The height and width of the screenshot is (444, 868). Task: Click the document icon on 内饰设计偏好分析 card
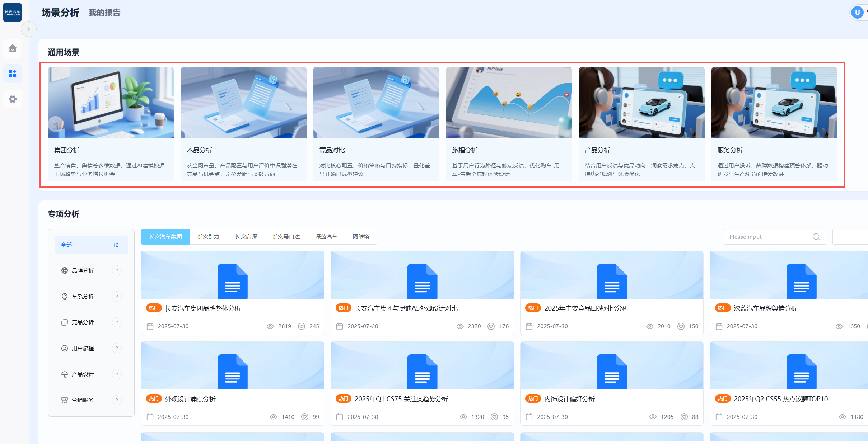coord(612,372)
